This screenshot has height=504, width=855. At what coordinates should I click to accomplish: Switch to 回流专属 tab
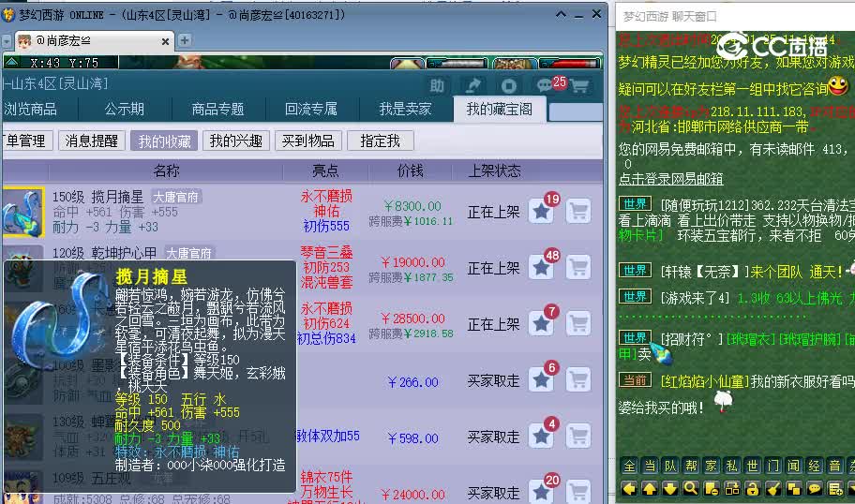click(x=311, y=110)
